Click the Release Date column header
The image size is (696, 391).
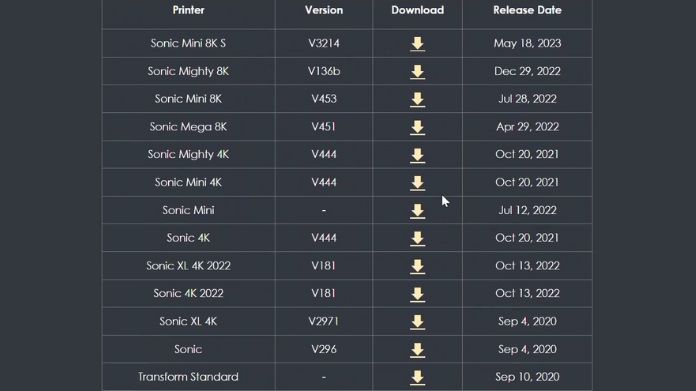pyautogui.click(x=527, y=10)
